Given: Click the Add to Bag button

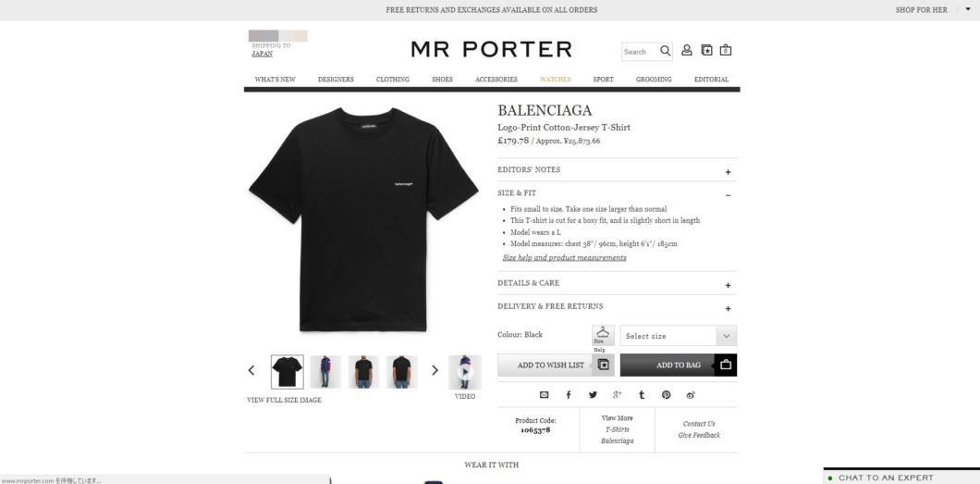Looking at the screenshot, I should [x=678, y=366].
